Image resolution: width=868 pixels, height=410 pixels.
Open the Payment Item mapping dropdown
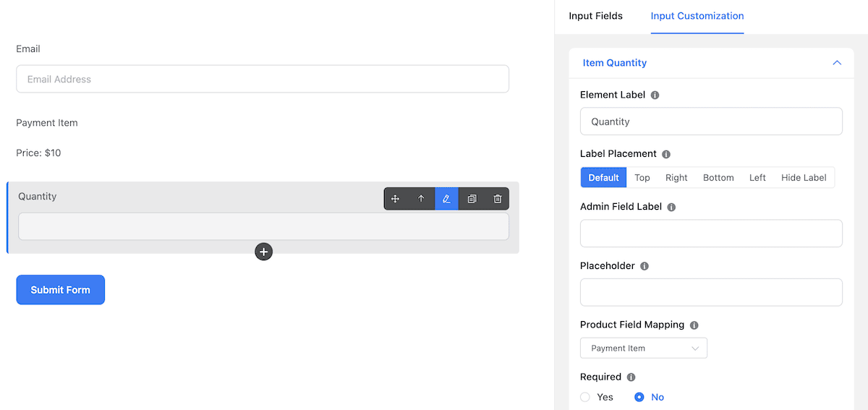coord(644,348)
